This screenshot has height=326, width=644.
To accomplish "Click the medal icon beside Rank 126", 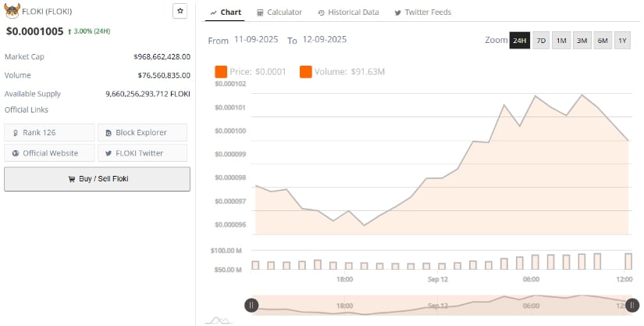I will pyautogui.click(x=16, y=133).
